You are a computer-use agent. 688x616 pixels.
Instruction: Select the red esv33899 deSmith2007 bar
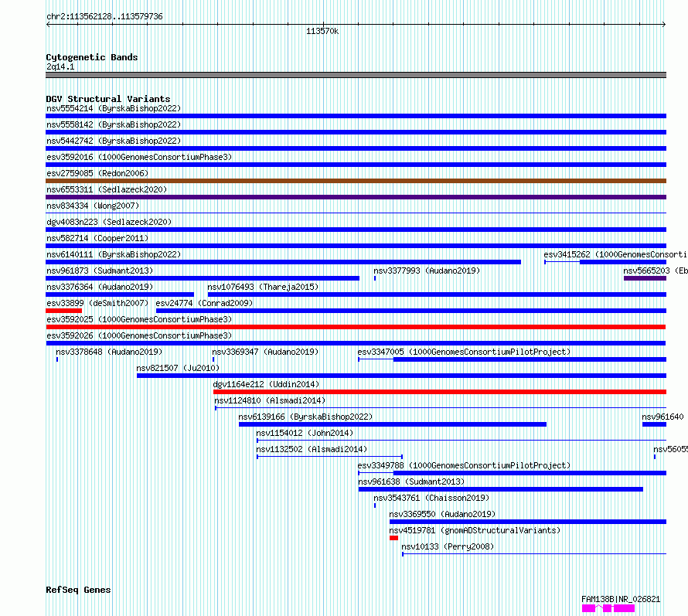(x=63, y=311)
